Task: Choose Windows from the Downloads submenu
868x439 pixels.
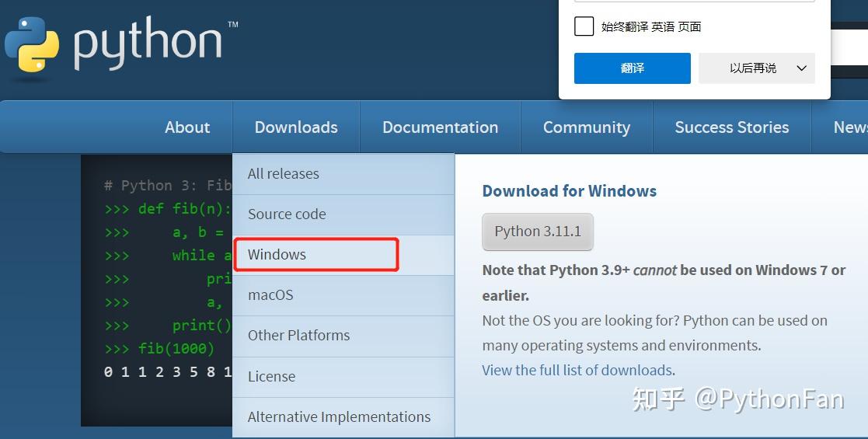Action: pyautogui.click(x=277, y=255)
